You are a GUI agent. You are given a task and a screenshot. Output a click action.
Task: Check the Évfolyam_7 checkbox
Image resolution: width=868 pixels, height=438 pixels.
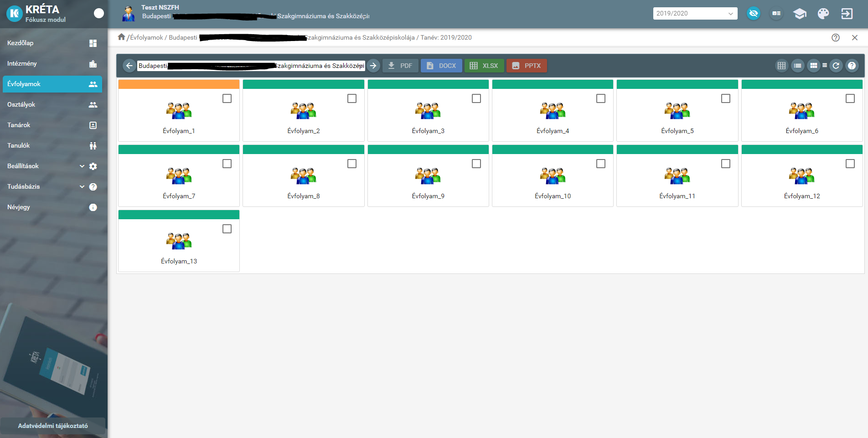tap(227, 164)
